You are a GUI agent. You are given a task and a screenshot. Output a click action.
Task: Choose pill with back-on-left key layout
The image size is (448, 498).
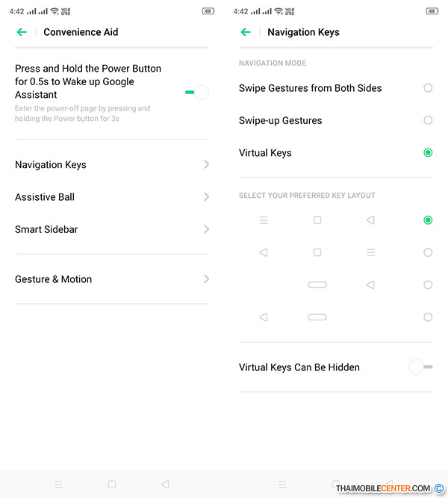tap(428, 317)
